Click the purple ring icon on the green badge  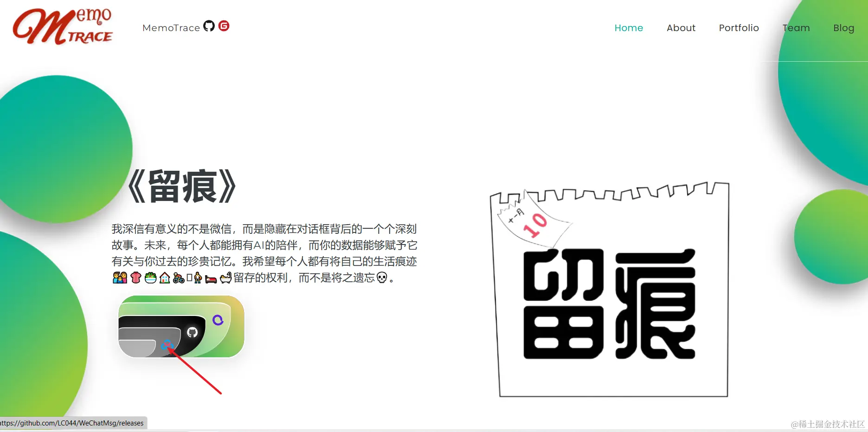tap(218, 319)
